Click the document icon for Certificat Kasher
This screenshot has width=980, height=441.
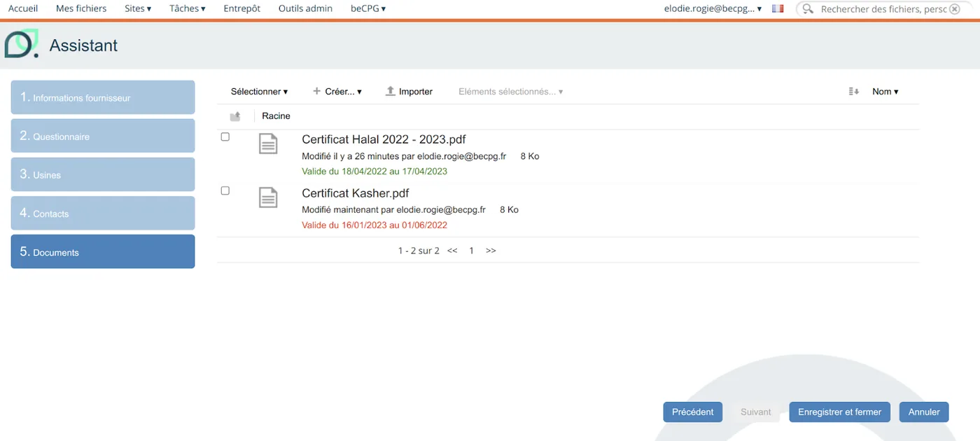268,197
